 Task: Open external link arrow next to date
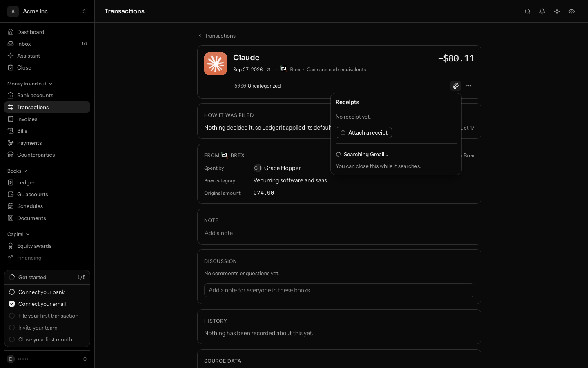tap(269, 70)
